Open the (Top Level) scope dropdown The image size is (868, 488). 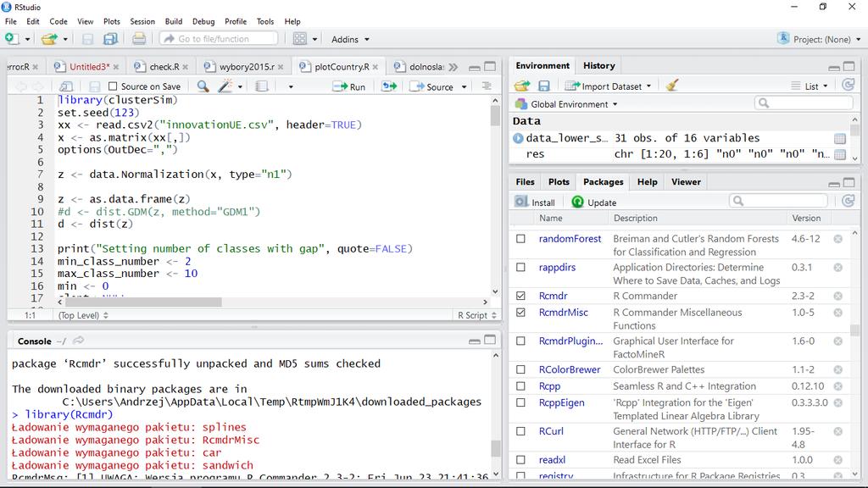point(84,315)
